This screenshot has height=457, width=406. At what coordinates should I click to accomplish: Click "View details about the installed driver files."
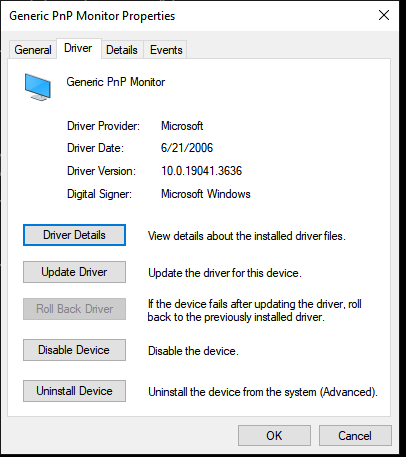tap(247, 236)
